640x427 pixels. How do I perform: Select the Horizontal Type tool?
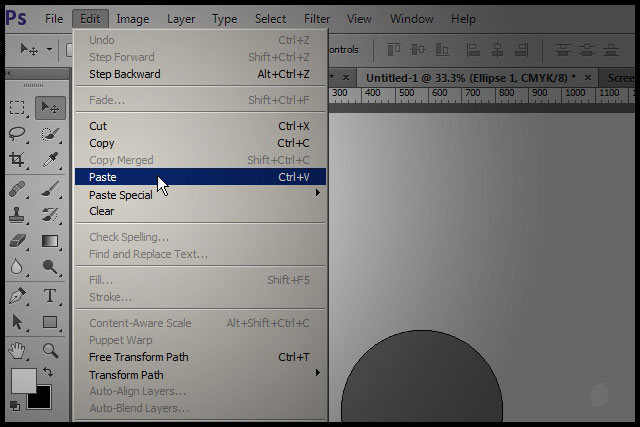[49, 295]
